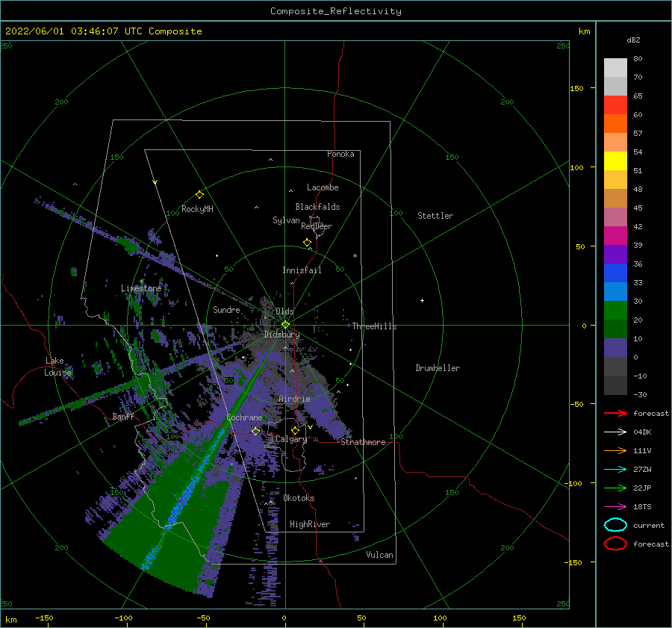Viewport: 672px width, 628px height.
Task: Select the bright green 20-30 dBZ band
Action: [615, 311]
